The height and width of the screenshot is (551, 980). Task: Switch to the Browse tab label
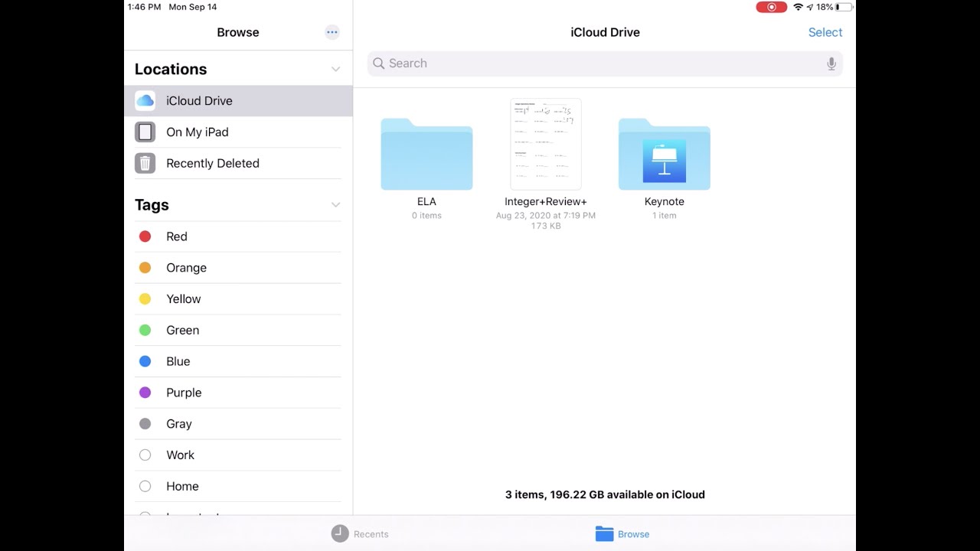coord(633,534)
